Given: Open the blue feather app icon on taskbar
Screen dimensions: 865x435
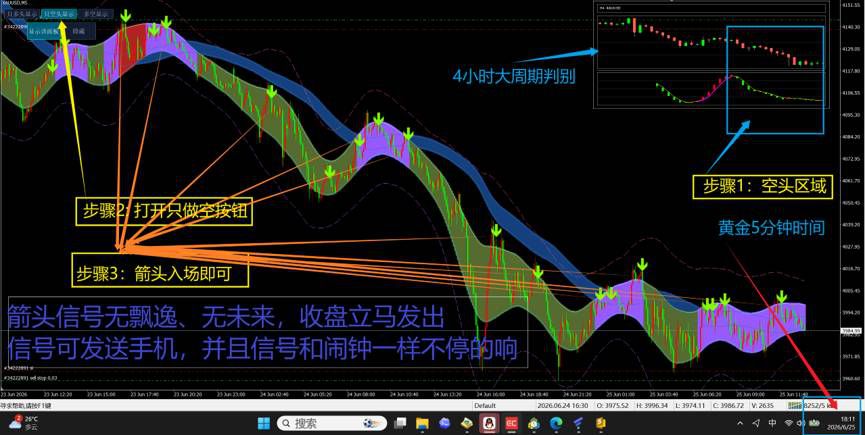Looking at the screenshot, I should pos(578,423).
